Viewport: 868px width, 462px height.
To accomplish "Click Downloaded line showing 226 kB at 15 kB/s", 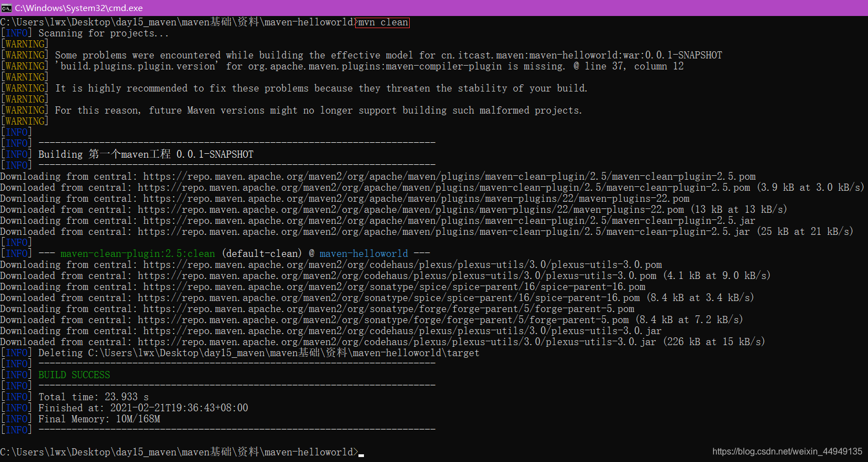I will point(383,342).
